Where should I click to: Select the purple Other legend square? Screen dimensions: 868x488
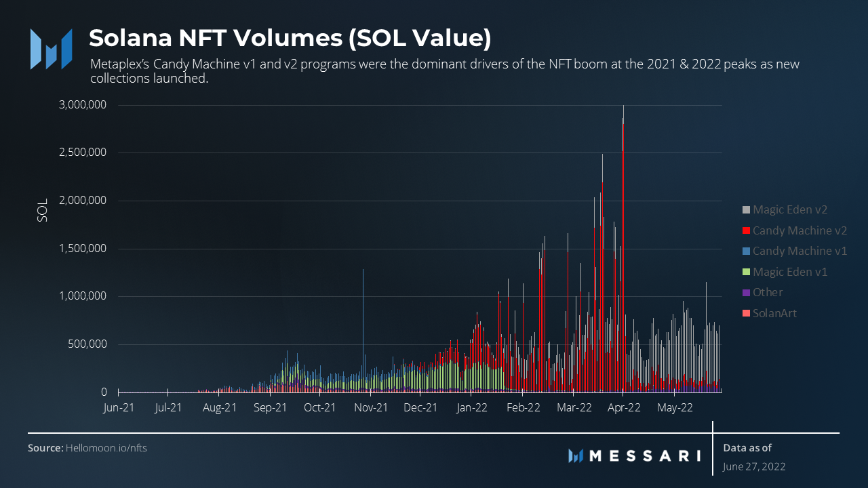pyautogui.click(x=747, y=292)
